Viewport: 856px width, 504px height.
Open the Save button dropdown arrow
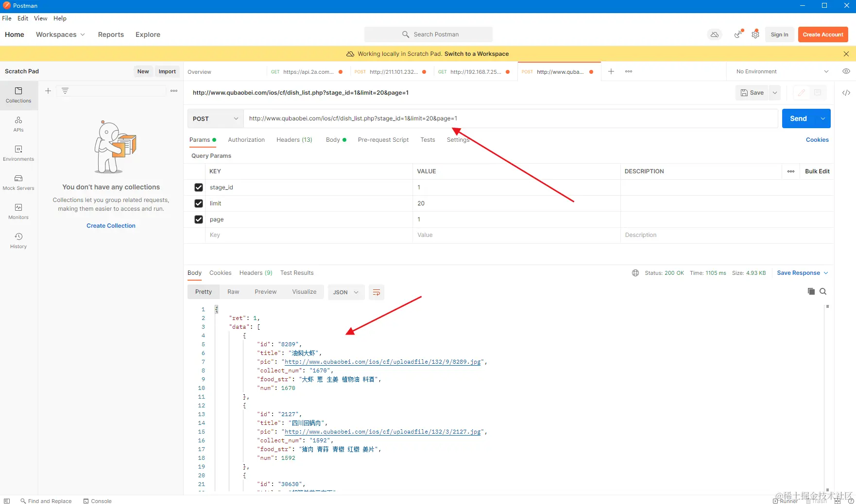[775, 93]
